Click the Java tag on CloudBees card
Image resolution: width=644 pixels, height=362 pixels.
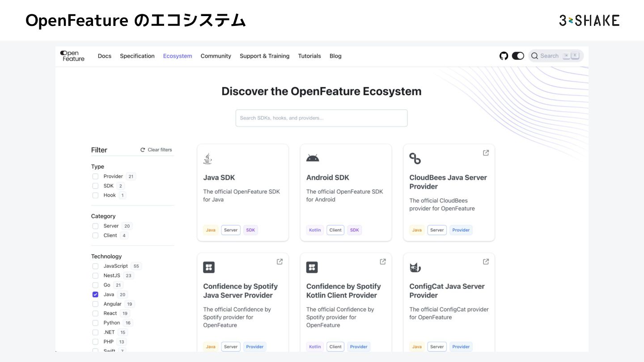417,230
